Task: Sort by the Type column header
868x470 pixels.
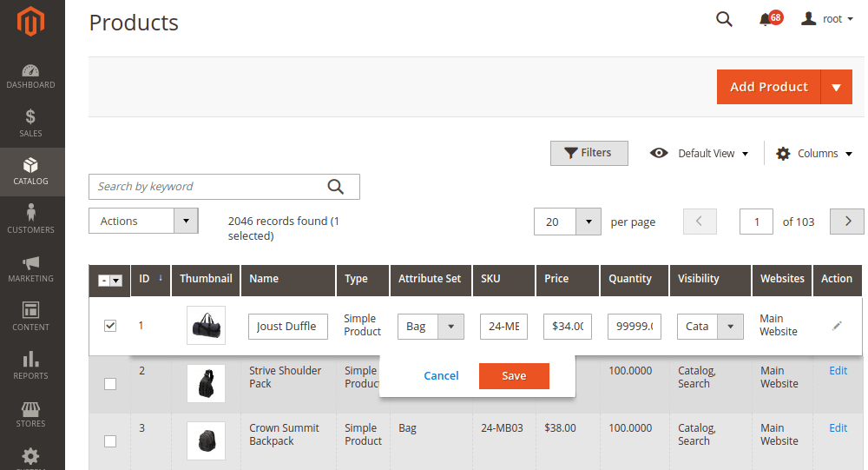Action: (363, 279)
